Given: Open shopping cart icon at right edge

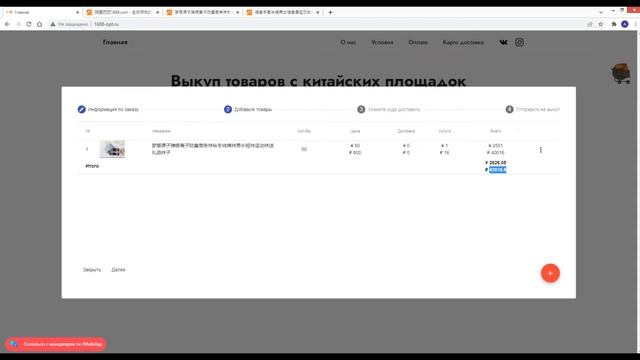Looking at the screenshot, I should (621, 73).
